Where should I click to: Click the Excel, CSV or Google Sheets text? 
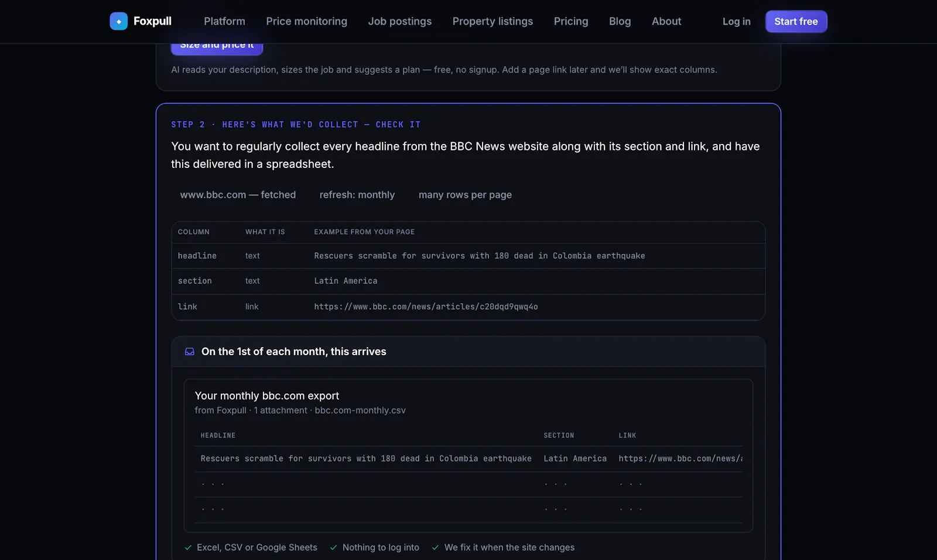coord(257,548)
